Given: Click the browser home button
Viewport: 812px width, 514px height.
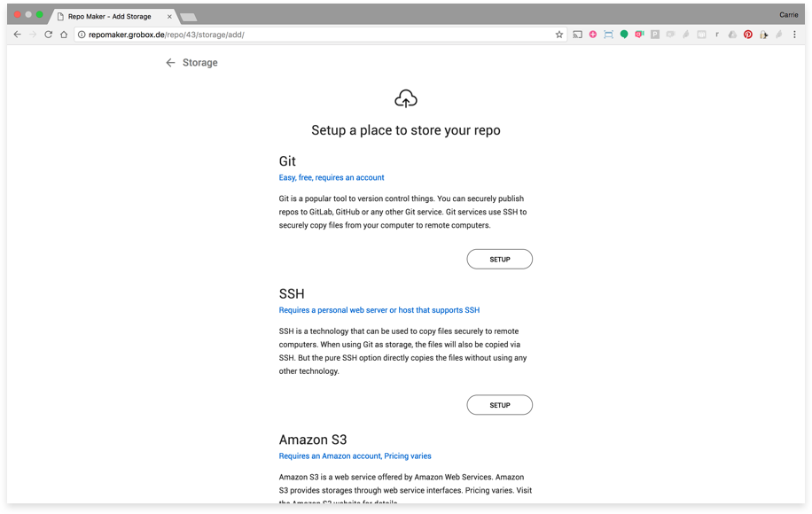Looking at the screenshot, I should (x=64, y=35).
